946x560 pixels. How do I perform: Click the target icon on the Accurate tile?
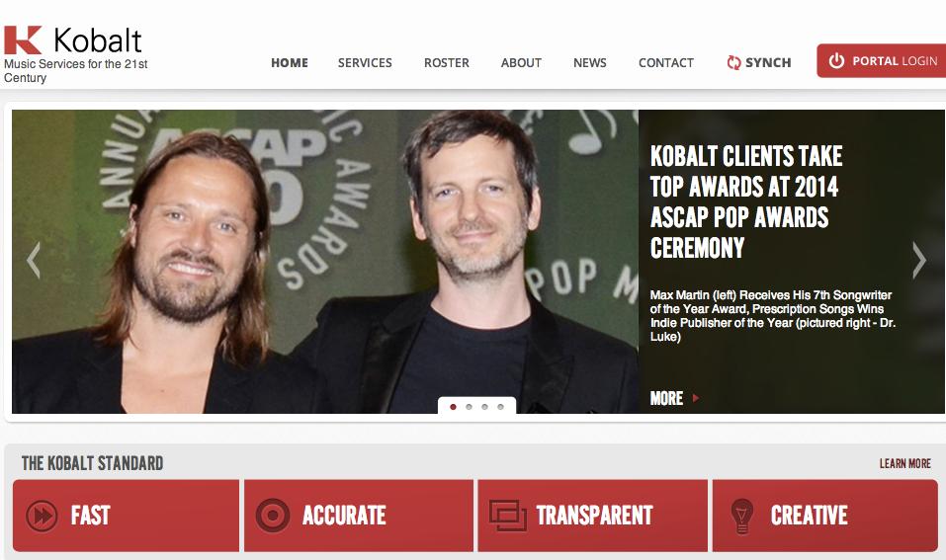(x=273, y=516)
